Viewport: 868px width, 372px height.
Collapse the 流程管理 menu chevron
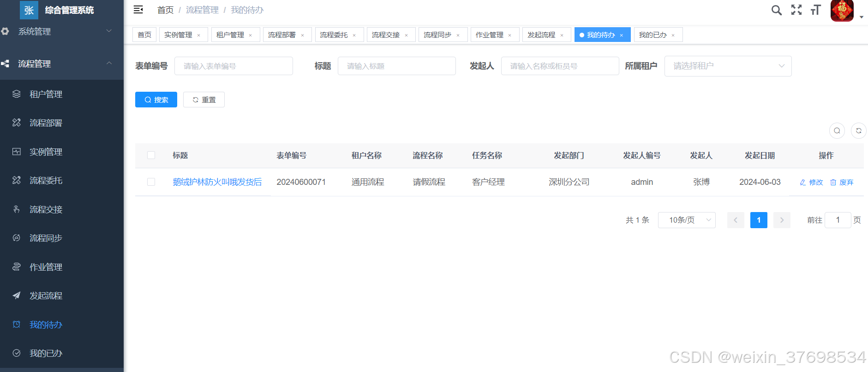pos(109,63)
